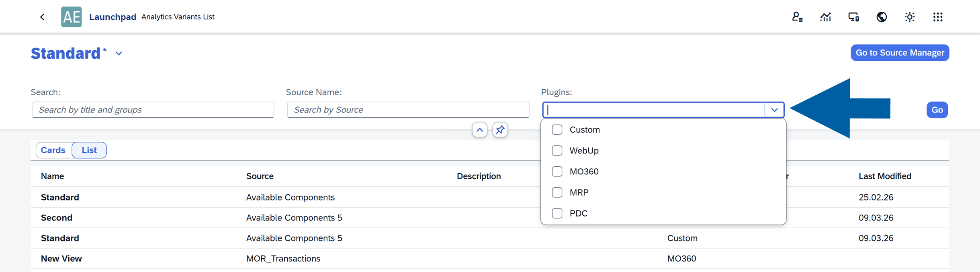This screenshot has width=980, height=272.
Task: Click the AE application logo
Action: point(72,17)
